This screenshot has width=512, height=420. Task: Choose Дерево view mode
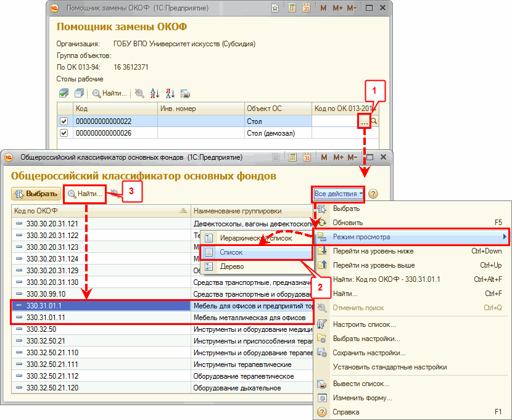pyautogui.click(x=231, y=266)
